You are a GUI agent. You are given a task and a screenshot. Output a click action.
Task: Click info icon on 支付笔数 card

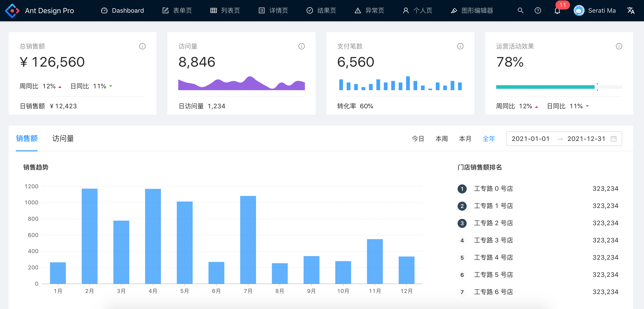point(460,46)
